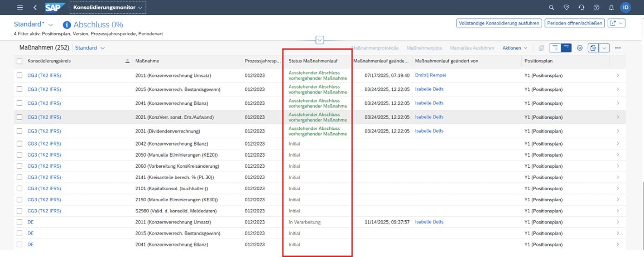Open help with question mark icon

[596, 7]
